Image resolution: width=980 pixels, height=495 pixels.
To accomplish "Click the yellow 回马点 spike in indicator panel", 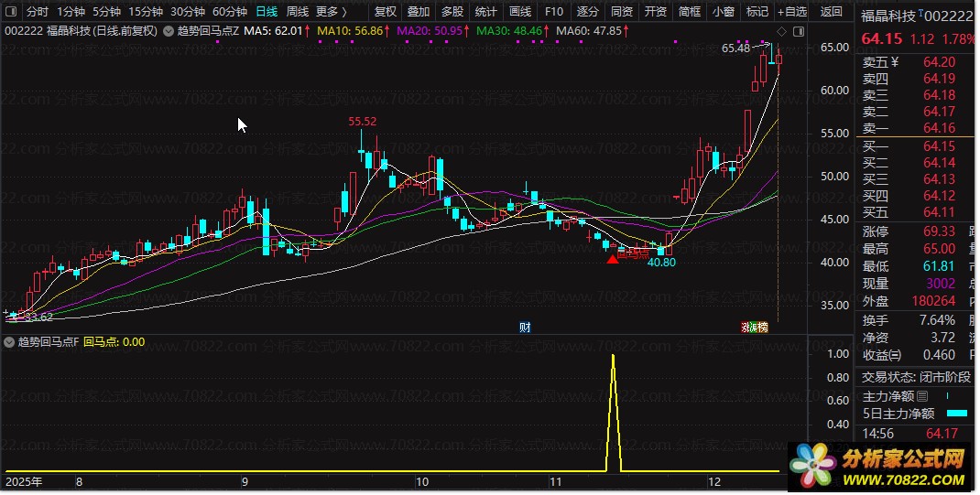I will [613, 413].
